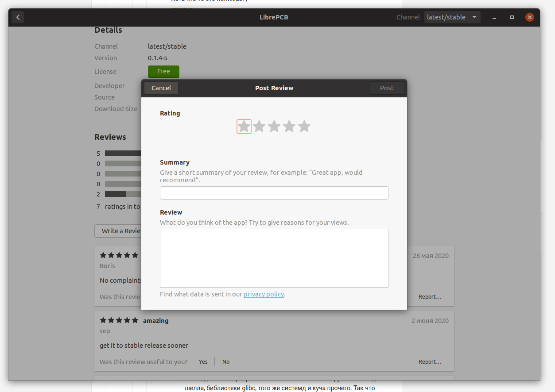Image resolution: width=555 pixels, height=392 pixels.
Task: Click the 2 ratings bar row
Action: (x=118, y=194)
